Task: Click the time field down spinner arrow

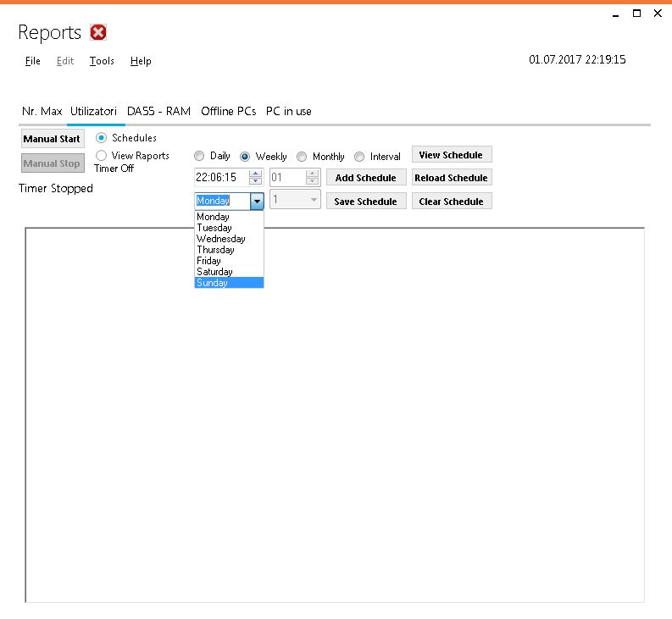Action: tap(255, 181)
